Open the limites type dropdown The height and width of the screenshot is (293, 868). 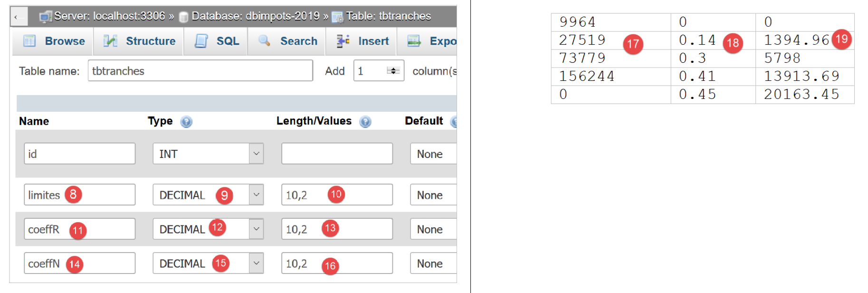256,195
